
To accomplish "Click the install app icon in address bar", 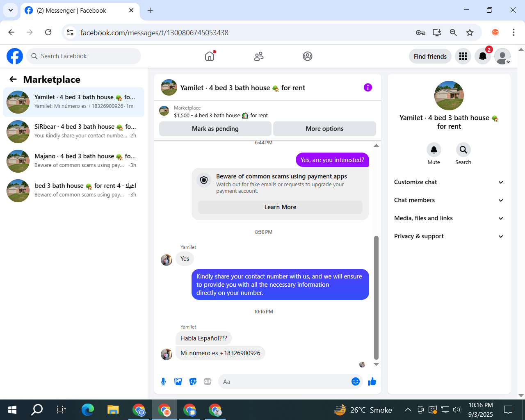I will [437, 32].
